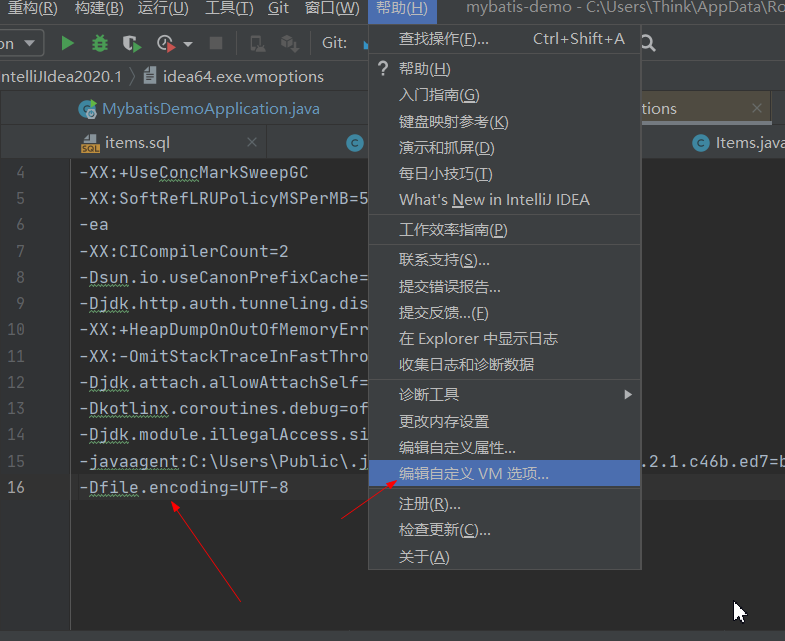This screenshot has width=785, height=641.
Task: Click the green Run button
Action: (68, 44)
